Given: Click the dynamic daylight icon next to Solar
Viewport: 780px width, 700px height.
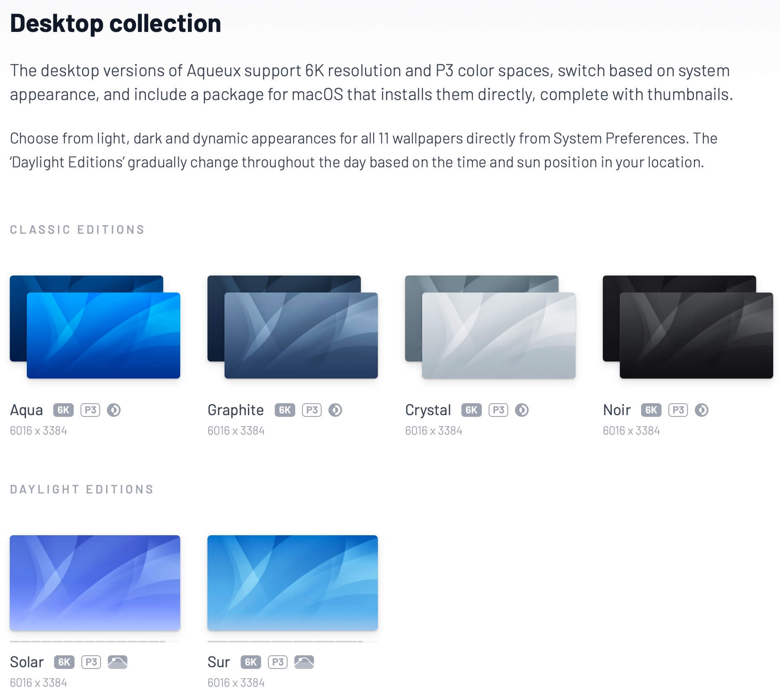Looking at the screenshot, I should tap(118, 662).
